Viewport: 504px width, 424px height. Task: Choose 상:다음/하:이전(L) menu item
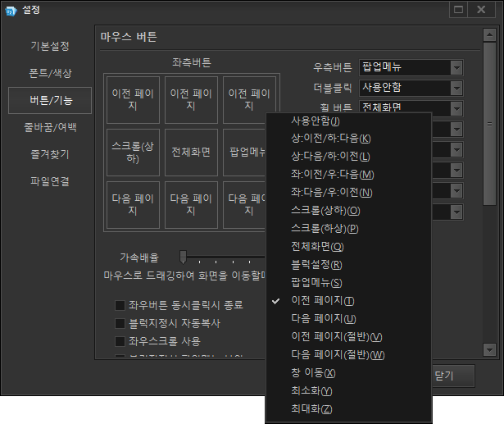tap(348, 157)
